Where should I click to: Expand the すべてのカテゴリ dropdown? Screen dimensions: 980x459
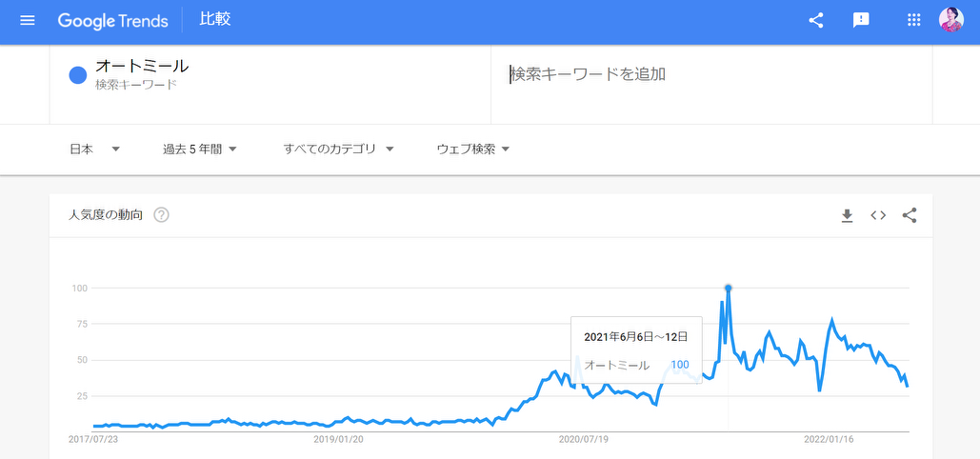point(338,150)
